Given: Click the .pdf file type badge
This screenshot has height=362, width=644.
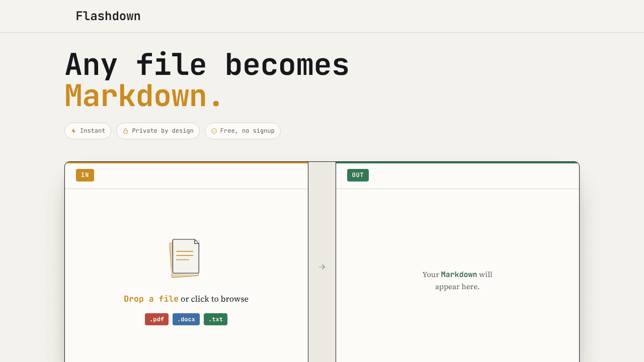Looking at the screenshot, I should click(x=156, y=319).
